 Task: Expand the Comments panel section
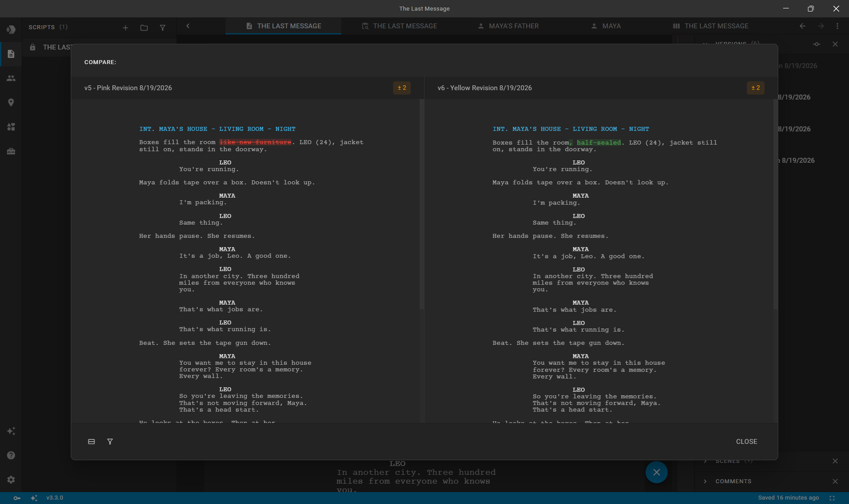click(x=705, y=481)
